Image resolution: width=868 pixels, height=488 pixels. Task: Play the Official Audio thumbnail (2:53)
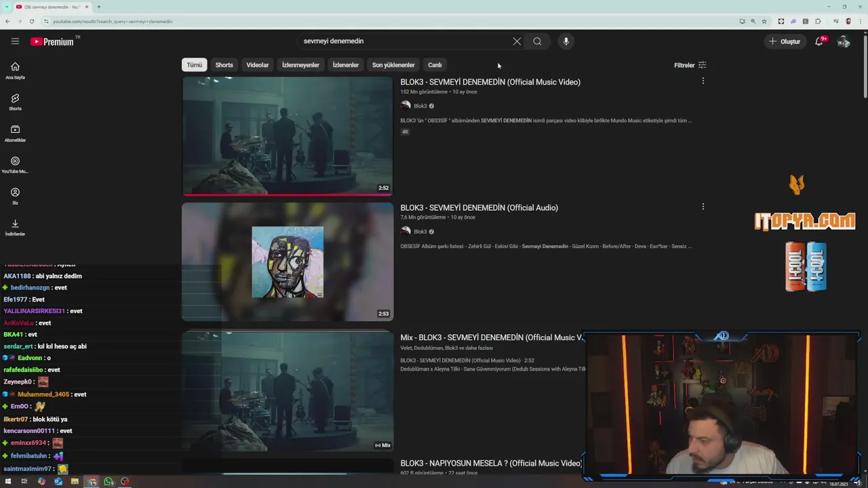(288, 262)
